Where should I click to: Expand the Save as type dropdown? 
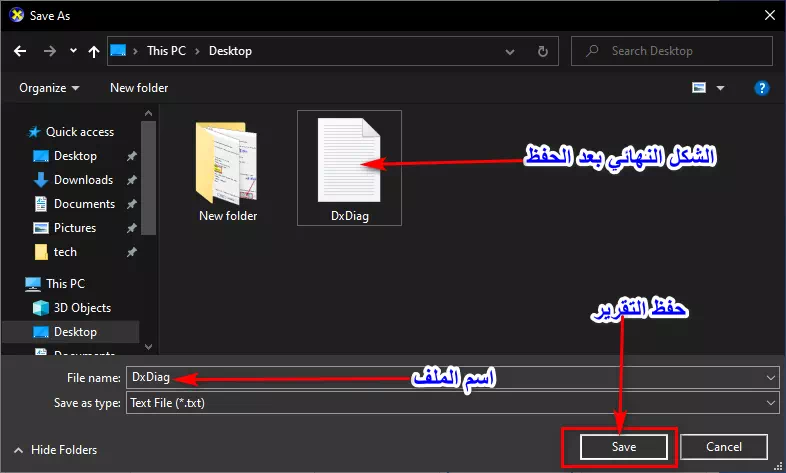pyautogui.click(x=769, y=403)
